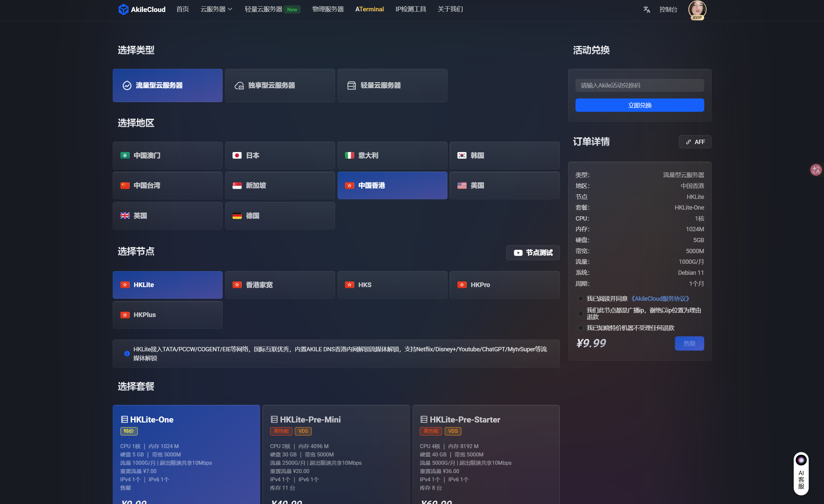Click the 立即兑换 redeem button

pyautogui.click(x=639, y=105)
